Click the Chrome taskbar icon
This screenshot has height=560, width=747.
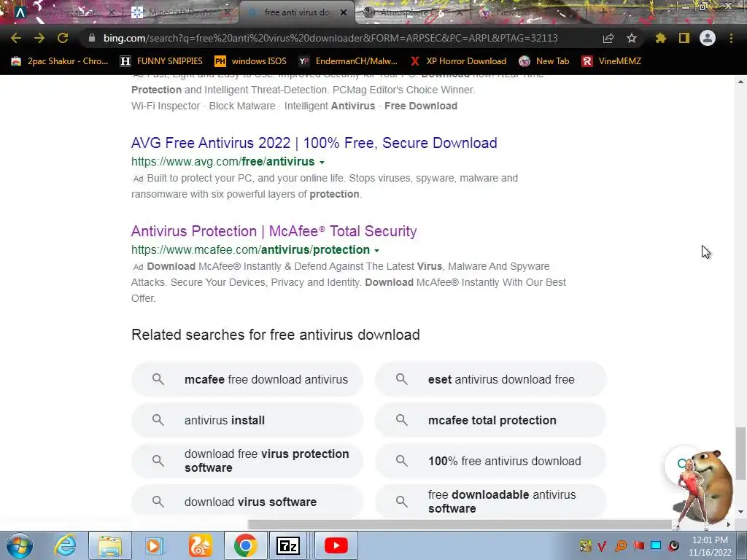[x=245, y=545]
